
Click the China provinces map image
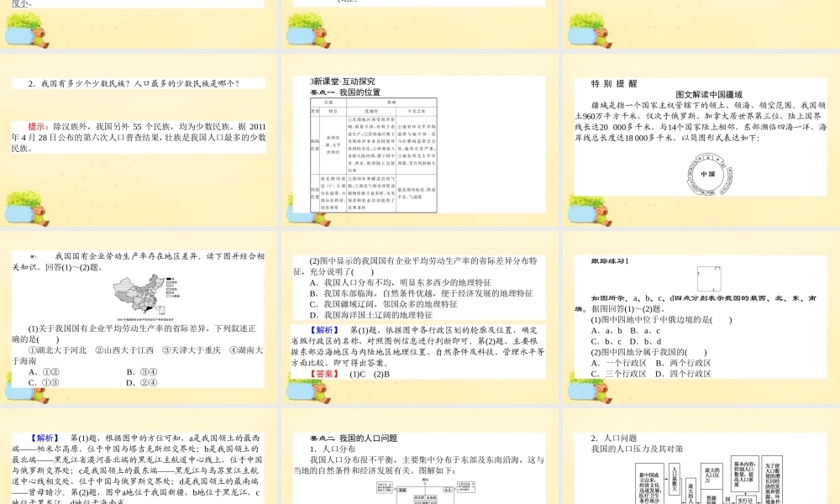(146, 297)
